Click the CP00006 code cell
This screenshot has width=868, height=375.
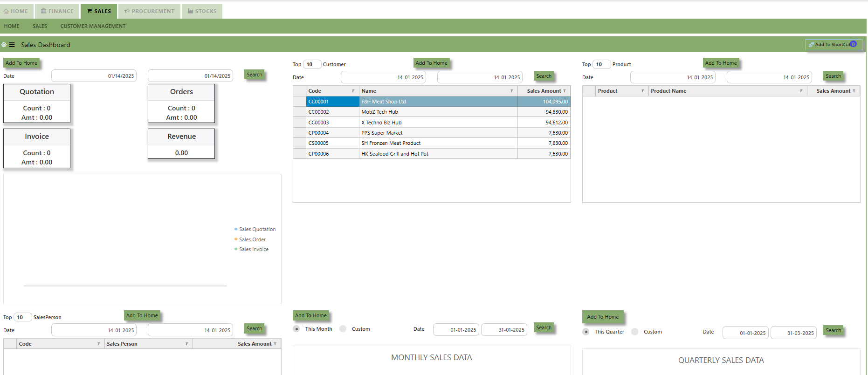point(332,154)
